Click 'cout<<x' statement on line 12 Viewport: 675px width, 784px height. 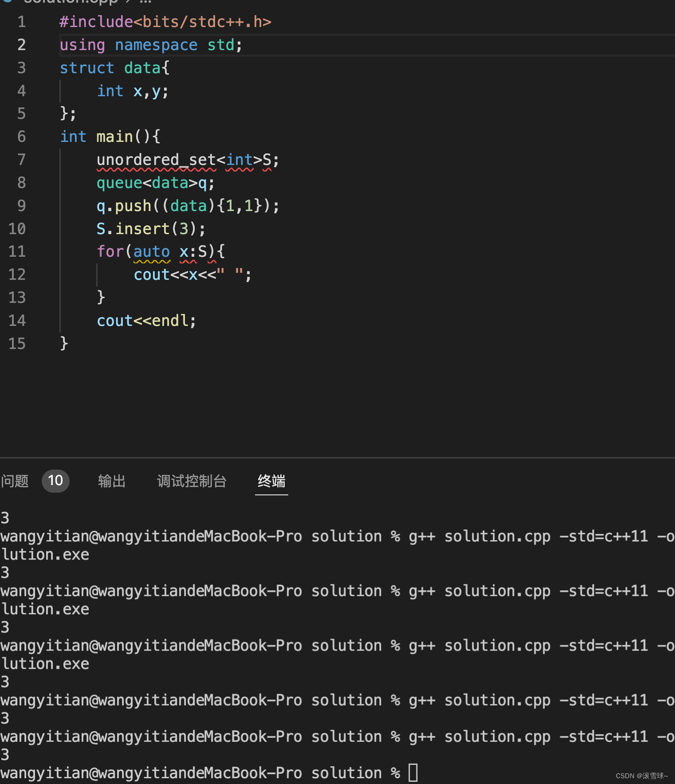pyautogui.click(x=165, y=274)
